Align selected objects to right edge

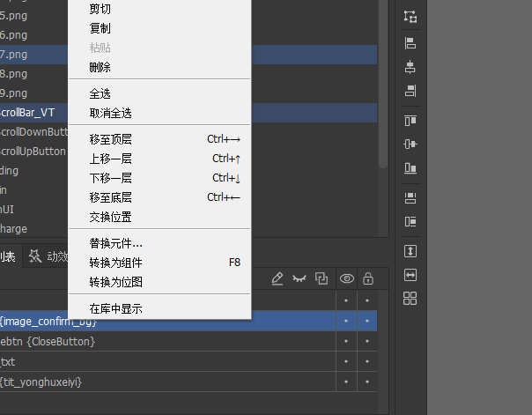tap(410, 91)
